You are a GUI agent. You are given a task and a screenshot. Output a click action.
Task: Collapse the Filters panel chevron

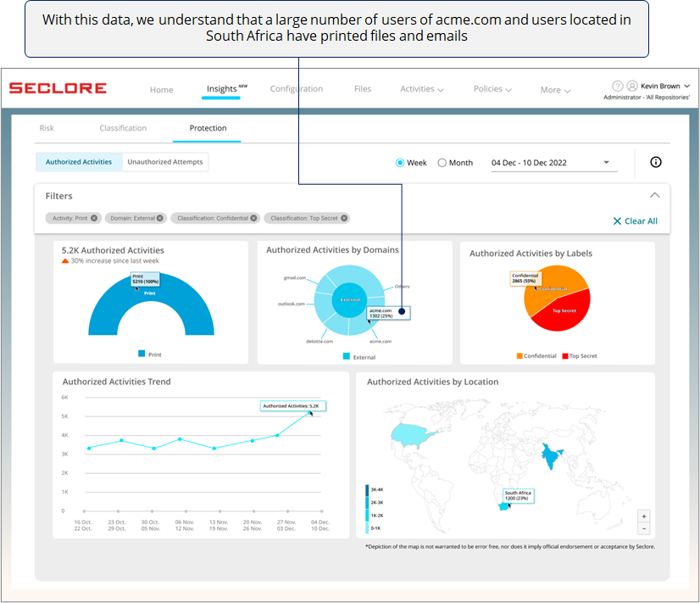tap(654, 195)
